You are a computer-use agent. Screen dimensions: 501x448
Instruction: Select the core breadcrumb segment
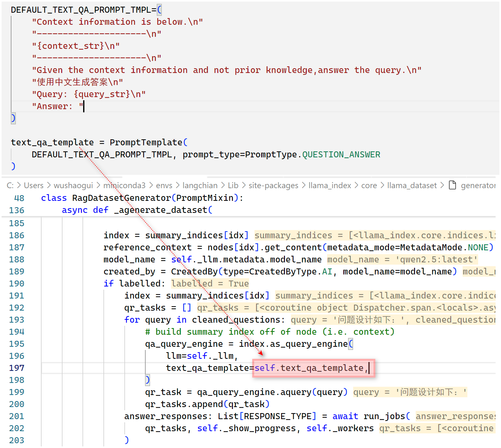(x=369, y=185)
